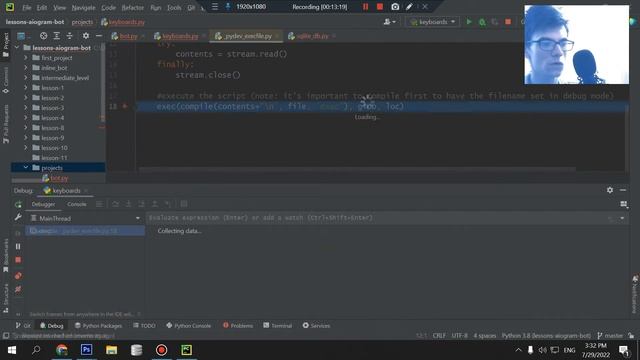This screenshot has width=640, height=360.
Task: Stop keyboards via top toolbar red square
Action: [508, 22]
